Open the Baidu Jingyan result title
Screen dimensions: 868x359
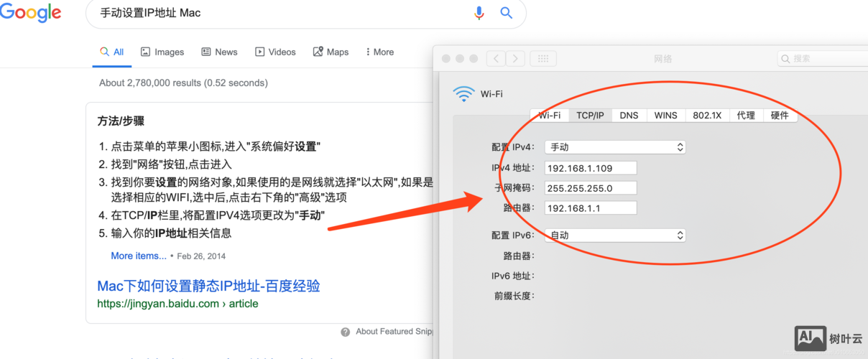208,286
